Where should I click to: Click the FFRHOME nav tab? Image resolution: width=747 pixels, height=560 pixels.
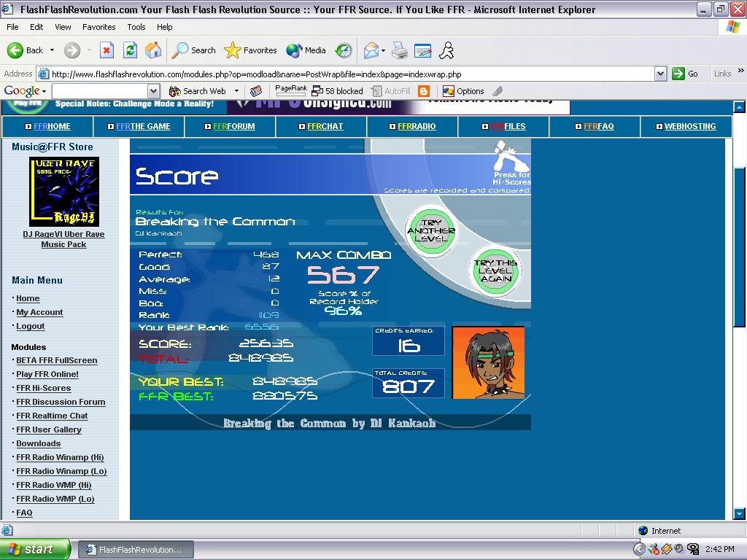(x=47, y=126)
